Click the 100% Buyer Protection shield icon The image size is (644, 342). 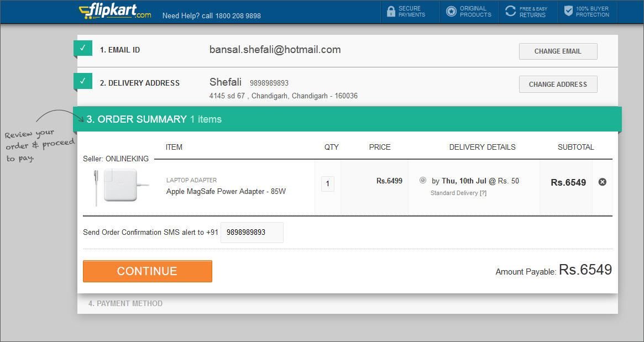point(568,12)
